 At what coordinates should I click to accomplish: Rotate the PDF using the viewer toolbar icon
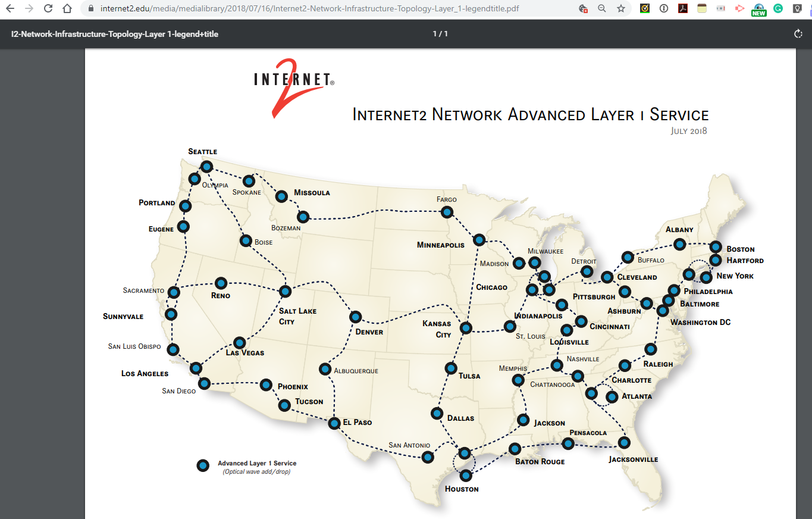tap(798, 34)
